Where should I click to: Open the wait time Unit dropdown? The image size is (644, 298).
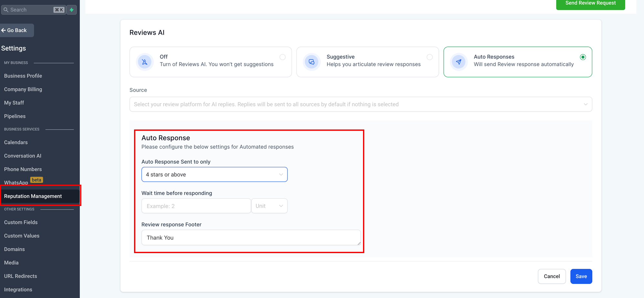(269, 206)
